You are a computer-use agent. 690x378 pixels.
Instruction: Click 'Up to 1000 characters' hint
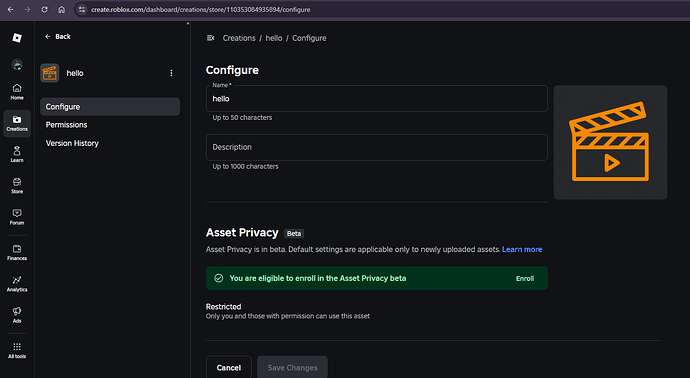(245, 166)
